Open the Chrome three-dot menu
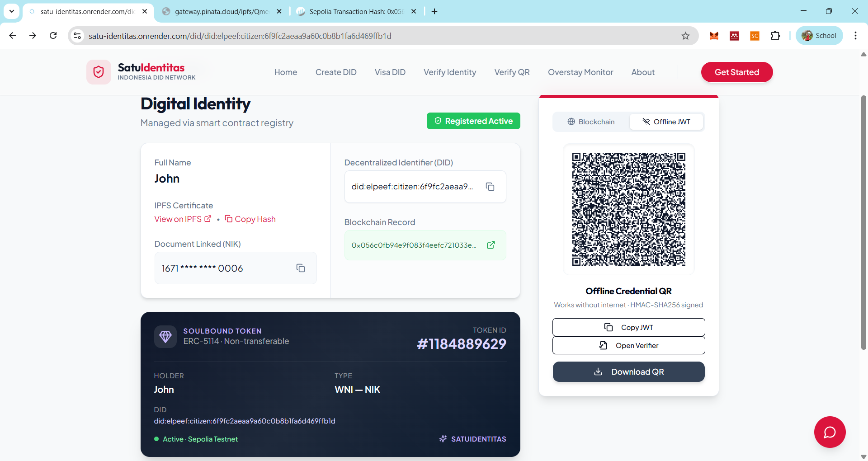 (x=855, y=36)
